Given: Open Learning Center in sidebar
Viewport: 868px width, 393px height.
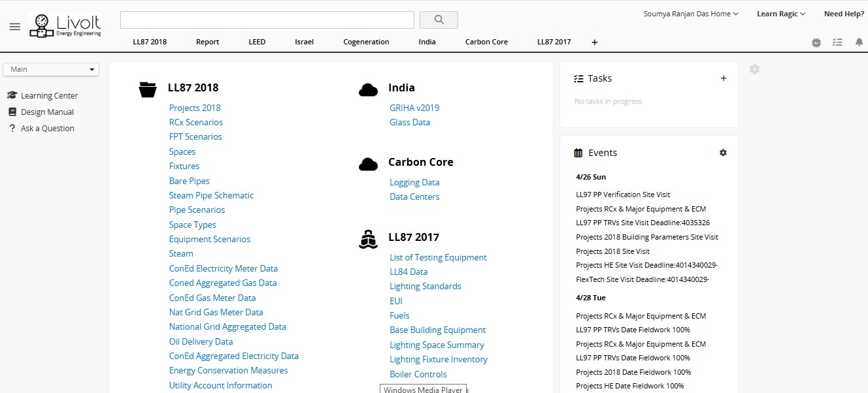Looking at the screenshot, I should 49,95.
